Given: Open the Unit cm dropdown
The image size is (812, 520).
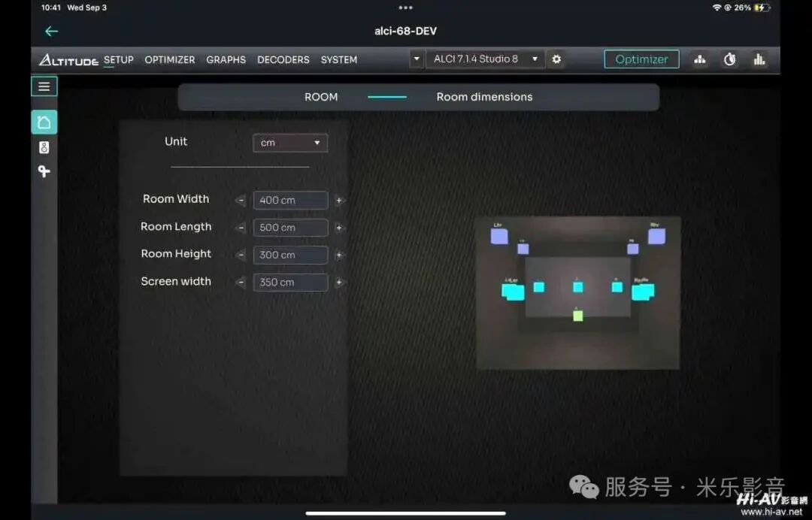Looking at the screenshot, I should pyautogui.click(x=290, y=143).
